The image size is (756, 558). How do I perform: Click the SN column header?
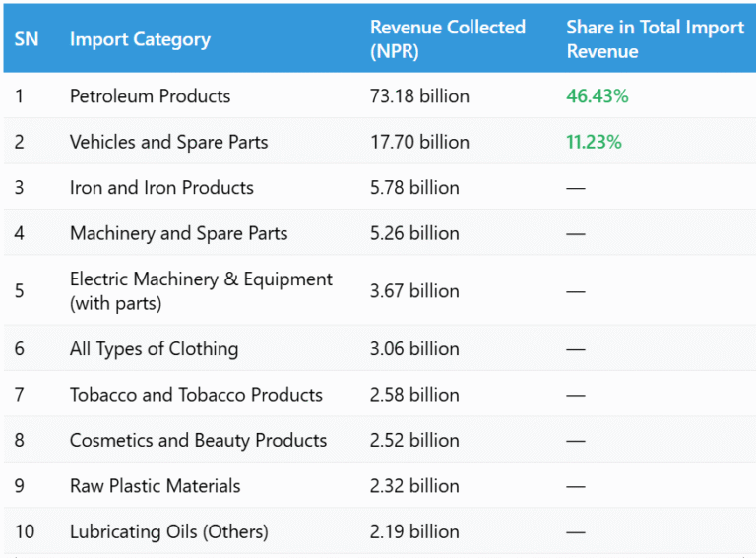pos(27,39)
